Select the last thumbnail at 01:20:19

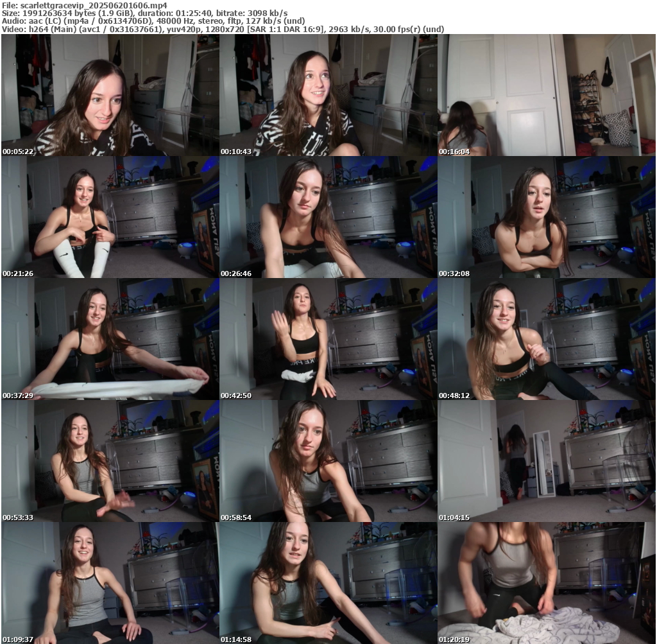(x=546, y=583)
